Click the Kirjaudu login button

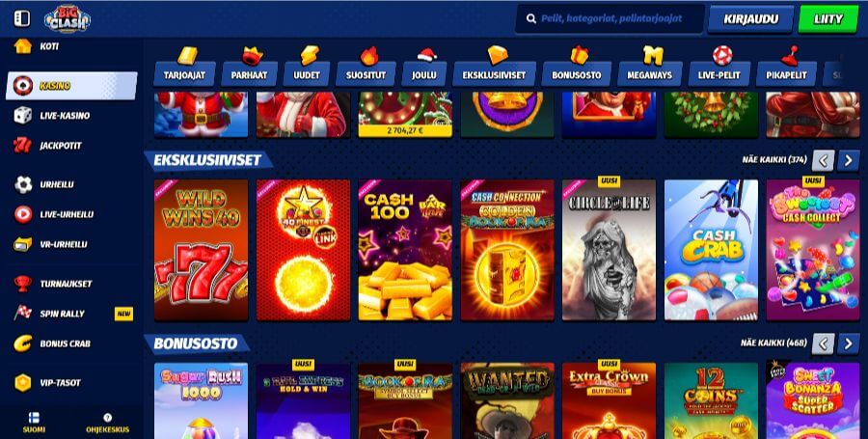point(750,19)
